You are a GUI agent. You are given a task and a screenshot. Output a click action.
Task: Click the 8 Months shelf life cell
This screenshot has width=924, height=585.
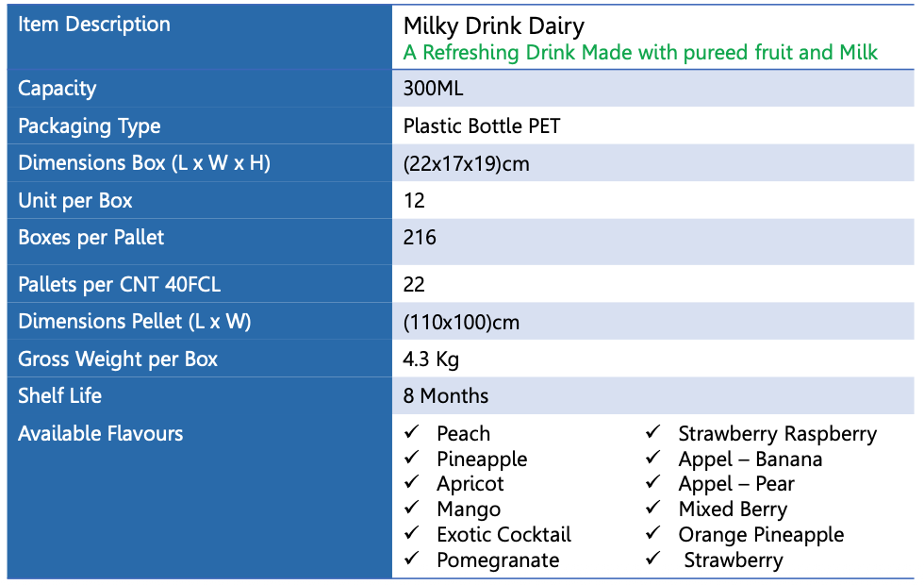[x=446, y=396]
